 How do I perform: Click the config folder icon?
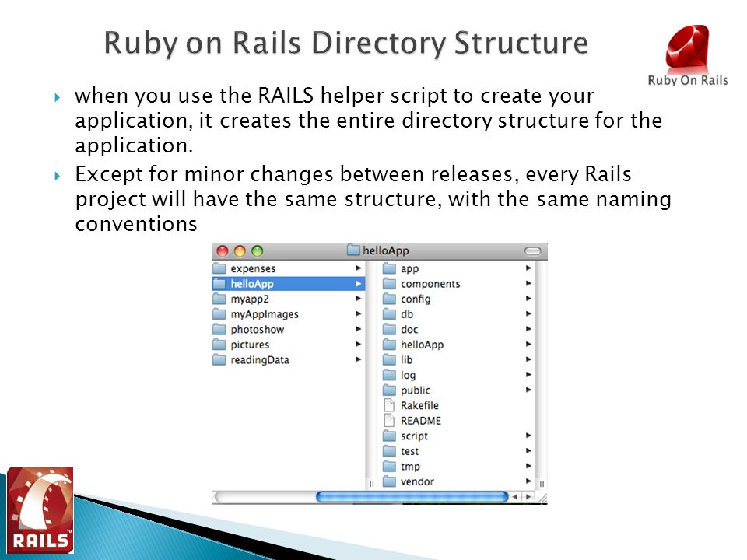click(389, 299)
